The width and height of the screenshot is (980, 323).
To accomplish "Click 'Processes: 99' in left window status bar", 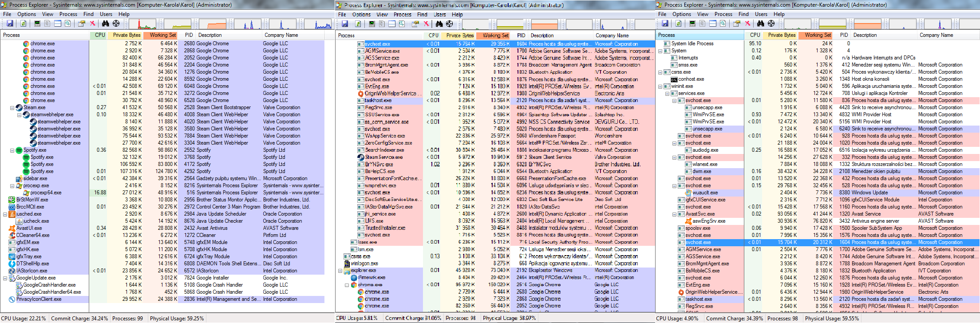I will click(x=128, y=319).
